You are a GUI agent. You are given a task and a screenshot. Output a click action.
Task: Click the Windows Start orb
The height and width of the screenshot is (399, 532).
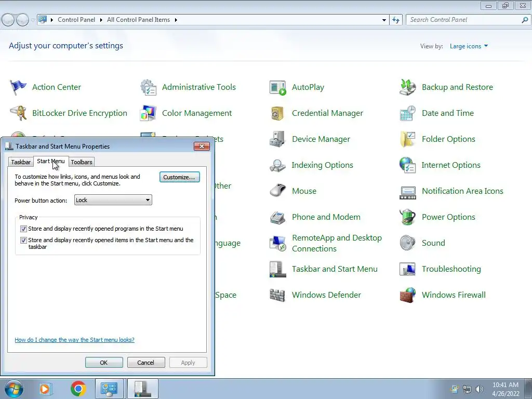coord(14,389)
